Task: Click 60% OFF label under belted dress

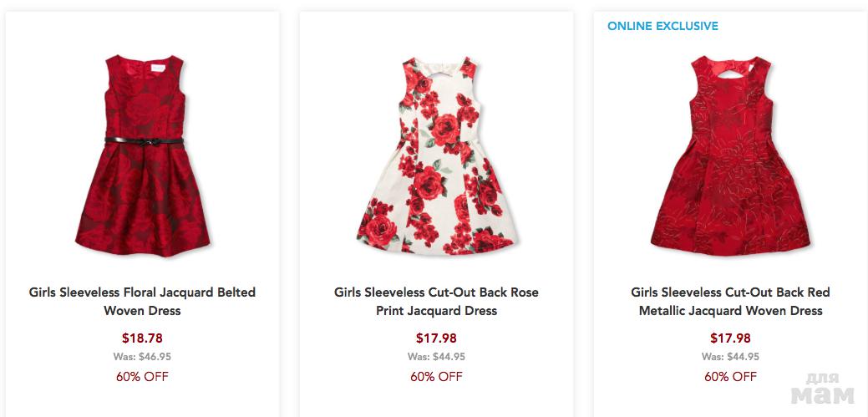Action: pyautogui.click(x=142, y=376)
